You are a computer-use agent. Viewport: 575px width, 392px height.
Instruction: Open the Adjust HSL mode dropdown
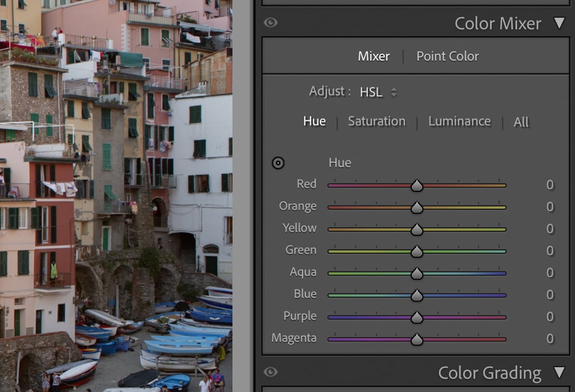(379, 92)
